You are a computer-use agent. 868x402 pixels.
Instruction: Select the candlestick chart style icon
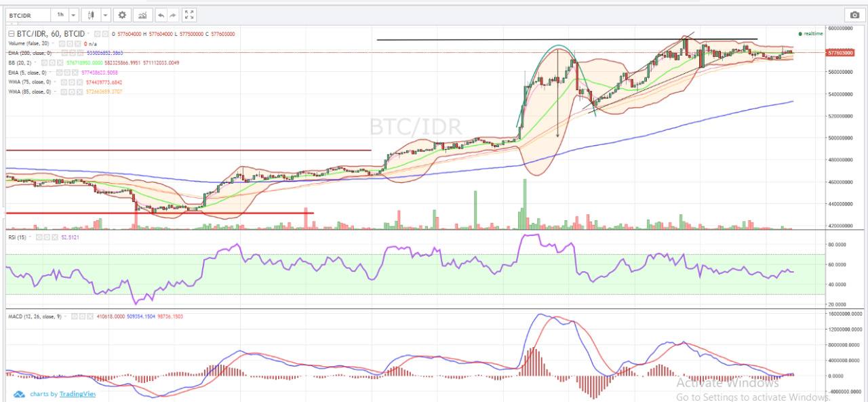[x=91, y=14]
